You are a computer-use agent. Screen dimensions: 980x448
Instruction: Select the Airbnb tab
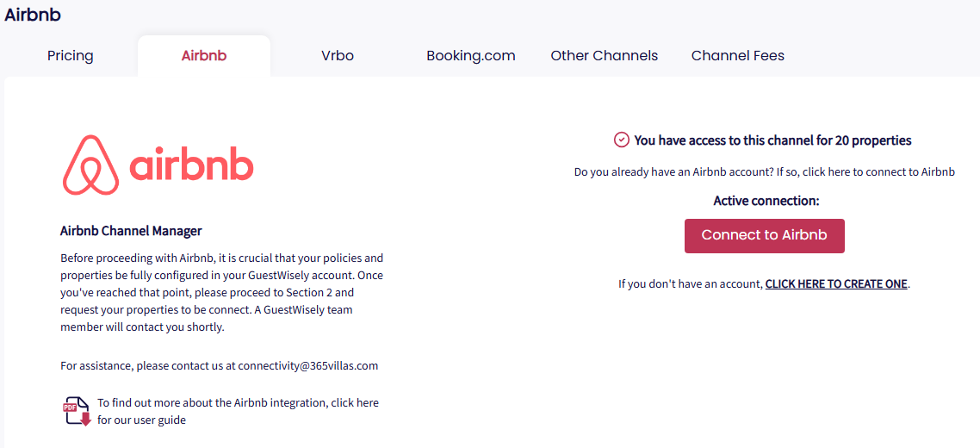[x=204, y=56]
